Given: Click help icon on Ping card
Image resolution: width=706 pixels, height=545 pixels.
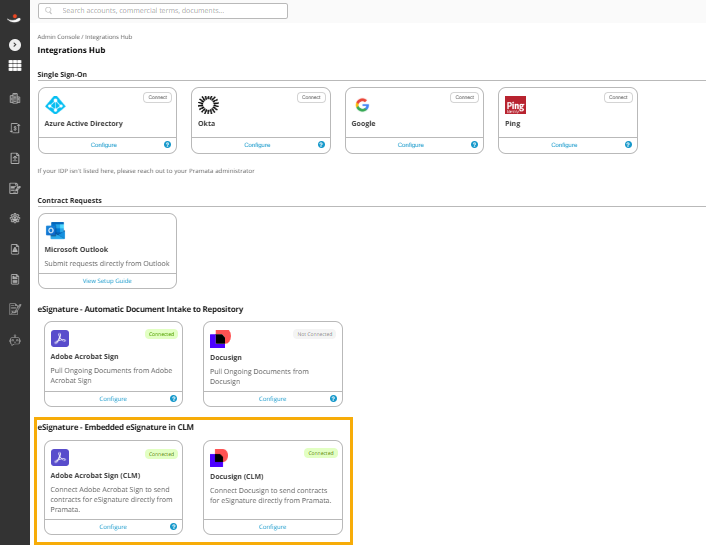Looking at the screenshot, I should point(628,145).
